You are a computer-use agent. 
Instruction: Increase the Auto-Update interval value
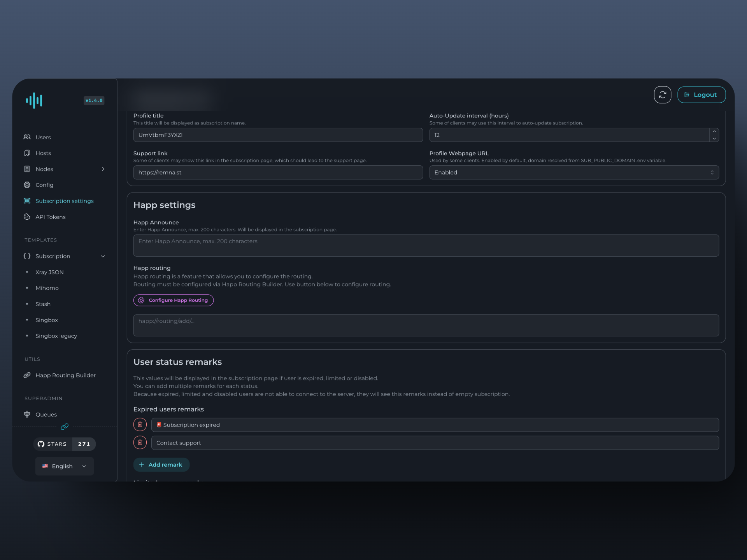(x=714, y=131)
